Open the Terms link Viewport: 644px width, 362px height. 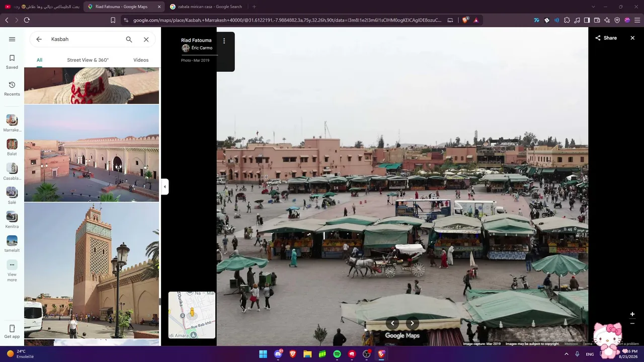[588, 344]
